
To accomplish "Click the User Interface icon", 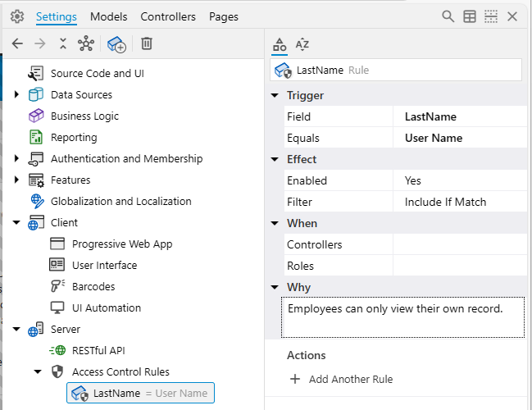I will tap(57, 265).
